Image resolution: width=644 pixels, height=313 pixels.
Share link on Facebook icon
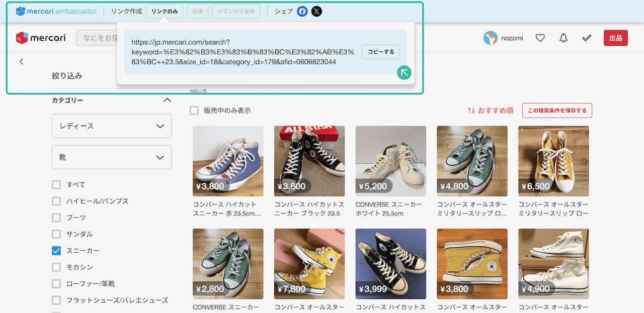point(302,11)
